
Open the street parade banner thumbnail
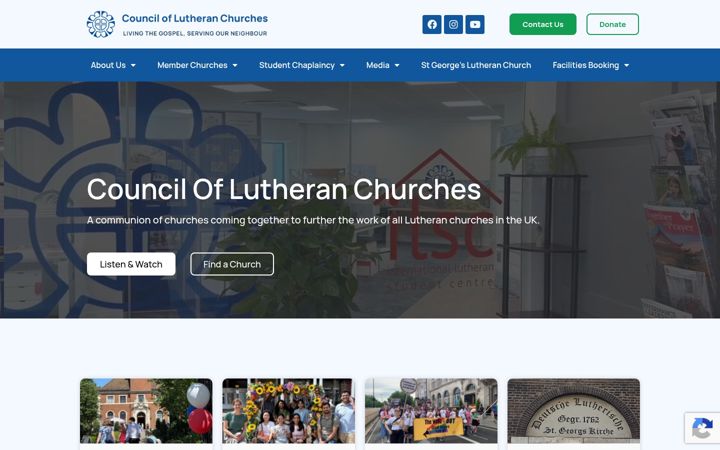point(431,411)
